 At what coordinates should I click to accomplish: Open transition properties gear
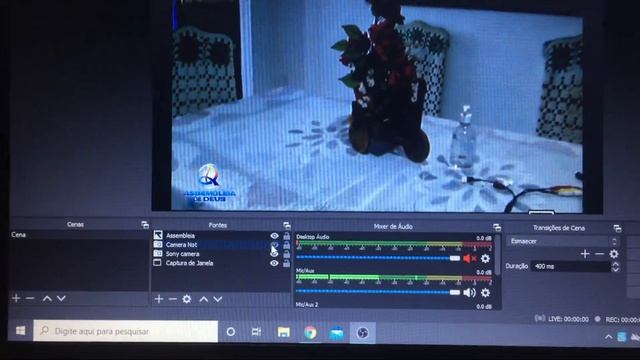point(613,254)
